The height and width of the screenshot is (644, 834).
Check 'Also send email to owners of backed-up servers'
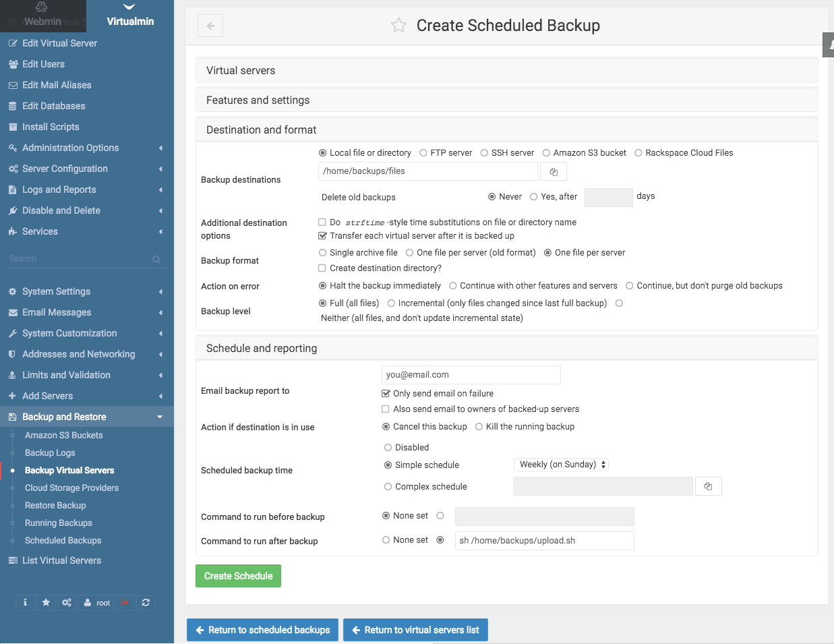tap(385, 409)
